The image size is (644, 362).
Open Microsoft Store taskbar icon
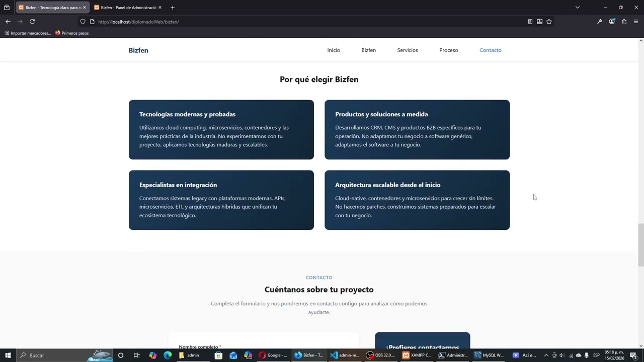pyautogui.click(x=218, y=355)
